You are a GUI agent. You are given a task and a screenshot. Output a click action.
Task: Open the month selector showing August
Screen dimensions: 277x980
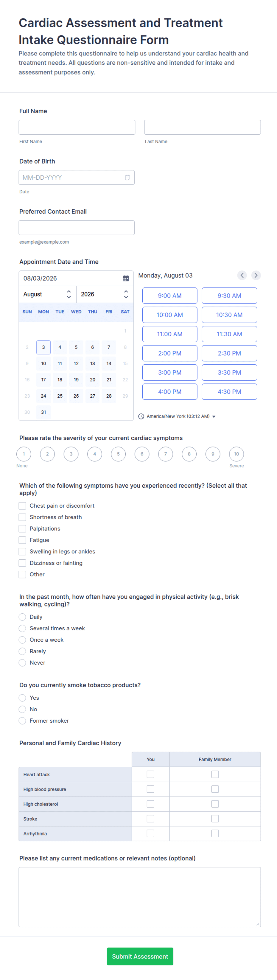48,295
